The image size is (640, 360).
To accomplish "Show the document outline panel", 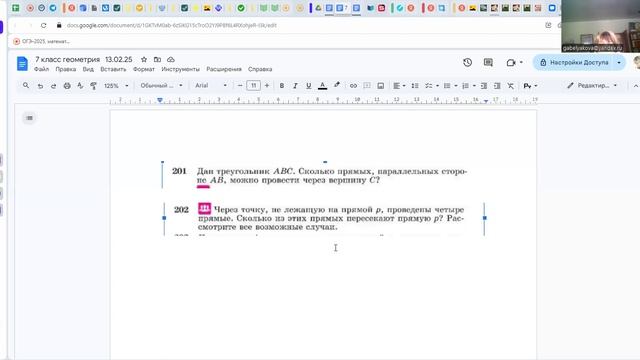I will 29,118.
